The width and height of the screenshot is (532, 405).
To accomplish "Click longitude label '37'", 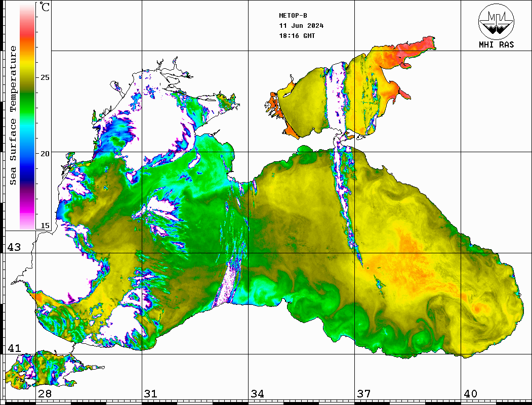I will click(364, 394).
